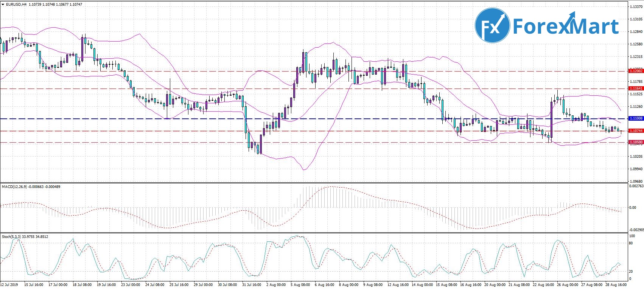Click the 12 Aug 16:00 time label

(x=398, y=285)
